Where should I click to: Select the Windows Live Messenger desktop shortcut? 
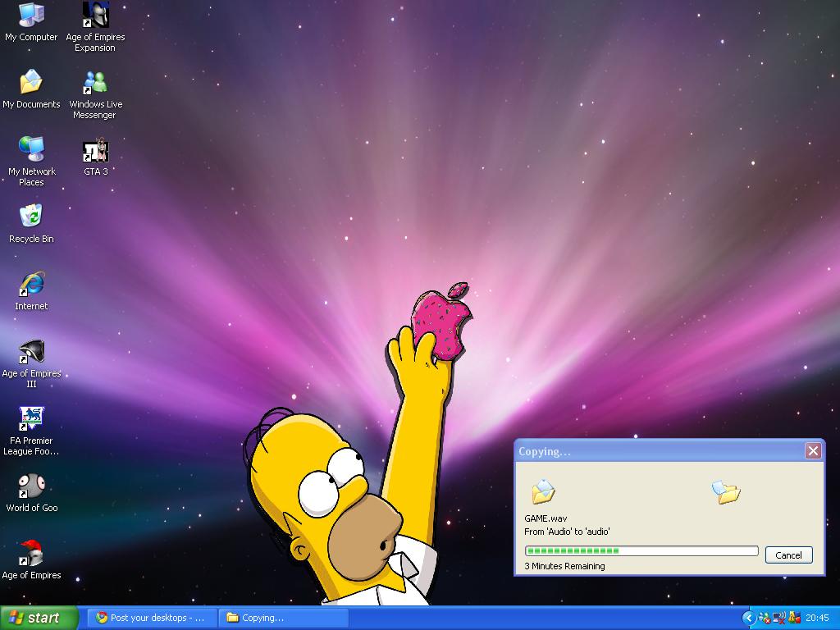tap(95, 95)
